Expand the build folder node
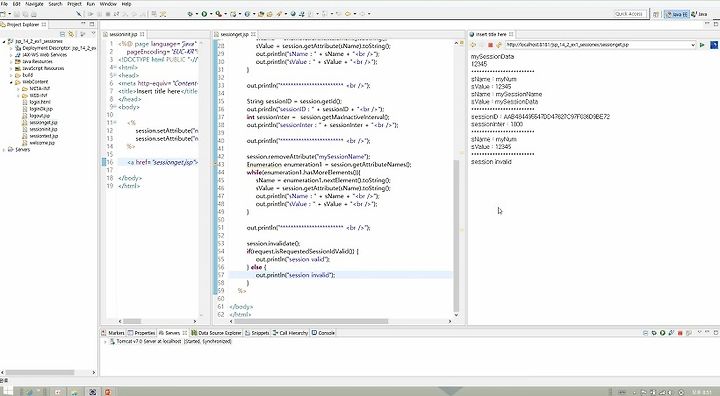 point(11,75)
